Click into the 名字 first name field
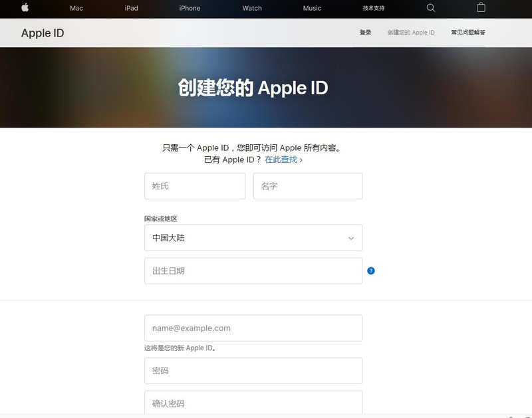This screenshot has width=532, height=418. 307,186
